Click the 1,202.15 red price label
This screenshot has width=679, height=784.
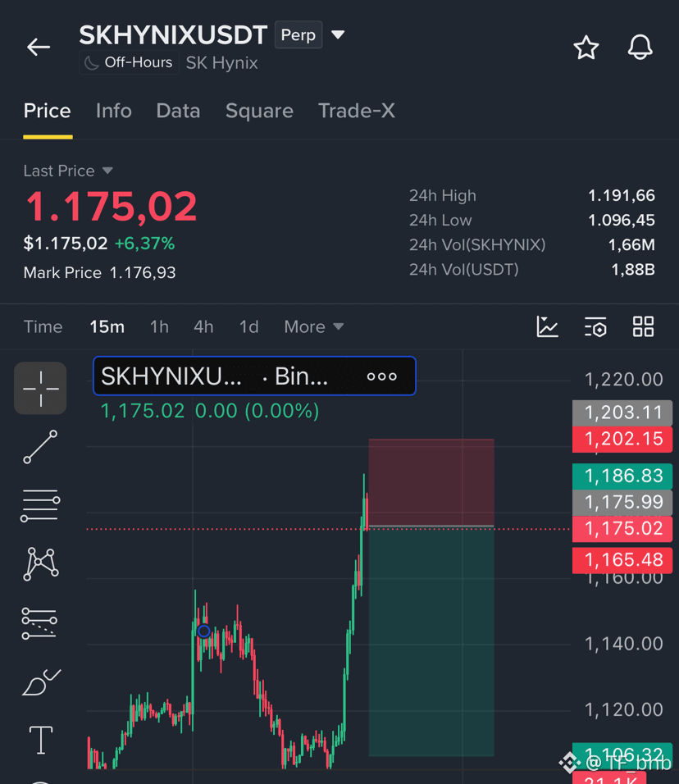[622, 439]
